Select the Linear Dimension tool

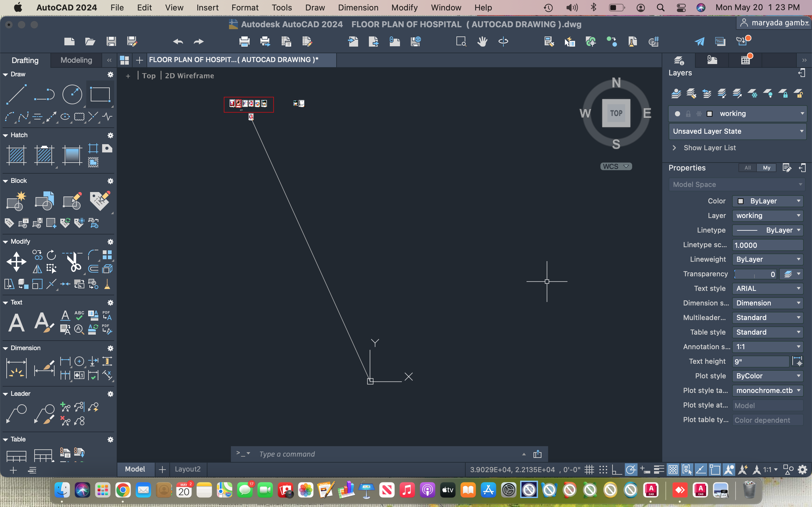[65, 361]
